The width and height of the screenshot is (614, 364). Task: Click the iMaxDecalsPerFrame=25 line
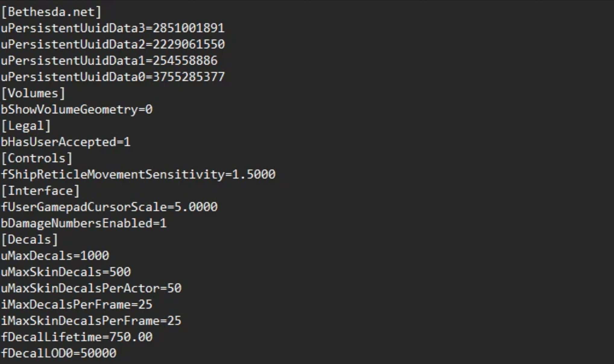pos(77,305)
